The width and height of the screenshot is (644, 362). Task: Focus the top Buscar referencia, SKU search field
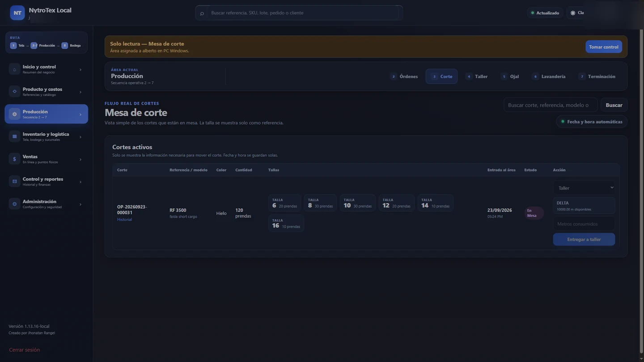pyautogui.click(x=304, y=13)
